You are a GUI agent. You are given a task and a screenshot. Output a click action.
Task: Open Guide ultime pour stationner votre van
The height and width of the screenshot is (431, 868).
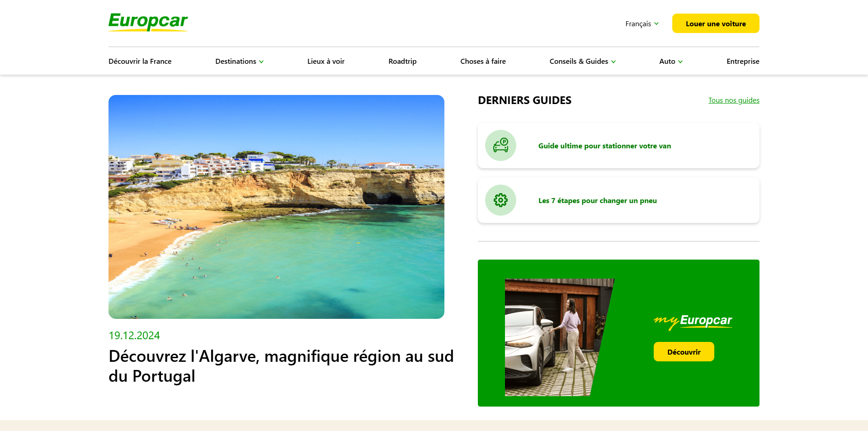[604, 146]
